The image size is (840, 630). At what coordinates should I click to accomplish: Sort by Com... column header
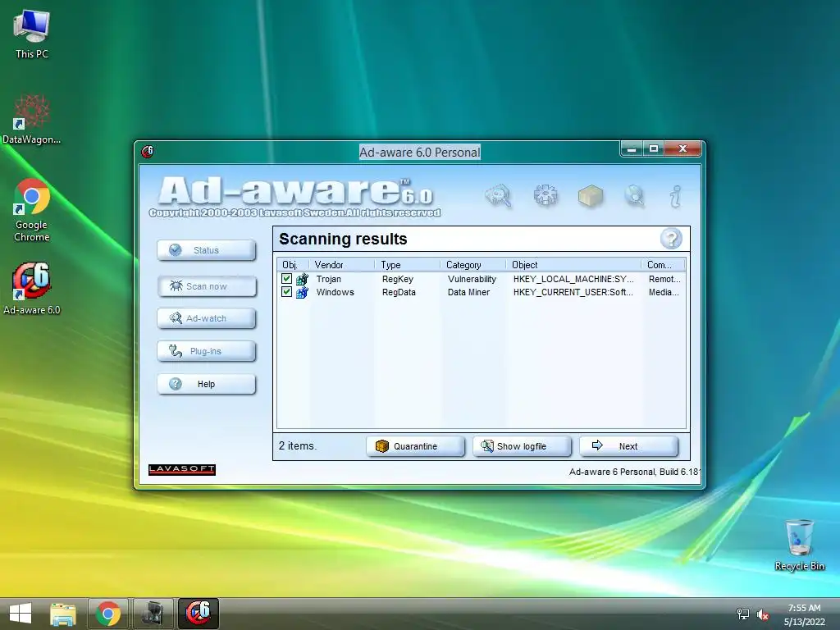663,265
